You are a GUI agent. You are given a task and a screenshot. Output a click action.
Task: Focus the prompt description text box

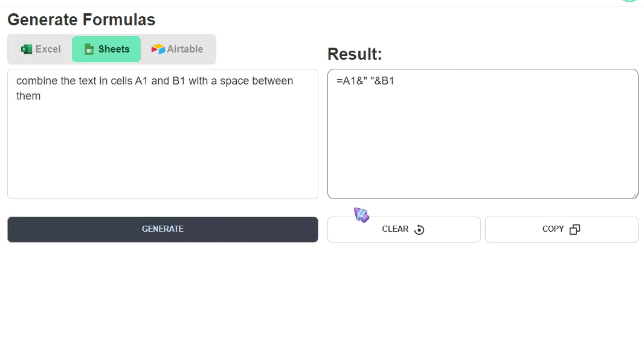click(163, 134)
